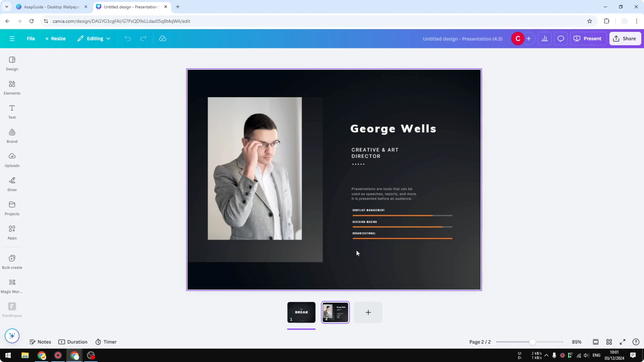Click the Share button
The image size is (644, 362).
pyautogui.click(x=625, y=38)
